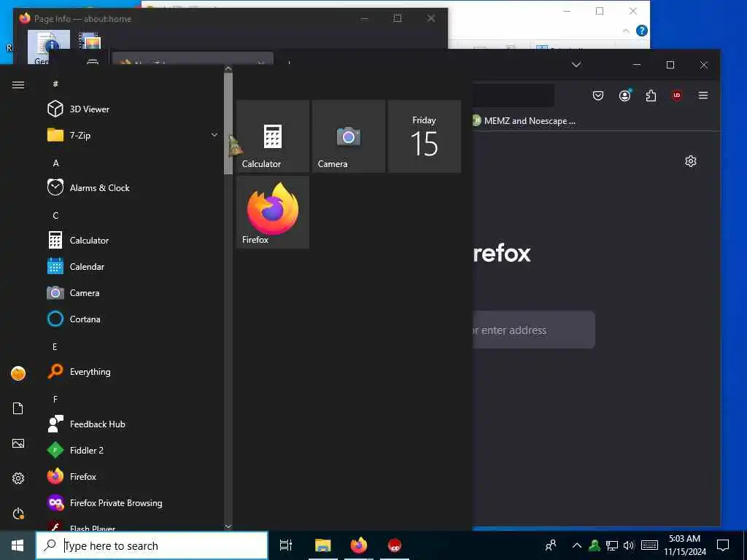
Task: Open Settings gear in Start sidebar
Action: pyautogui.click(x=18, y=478)
